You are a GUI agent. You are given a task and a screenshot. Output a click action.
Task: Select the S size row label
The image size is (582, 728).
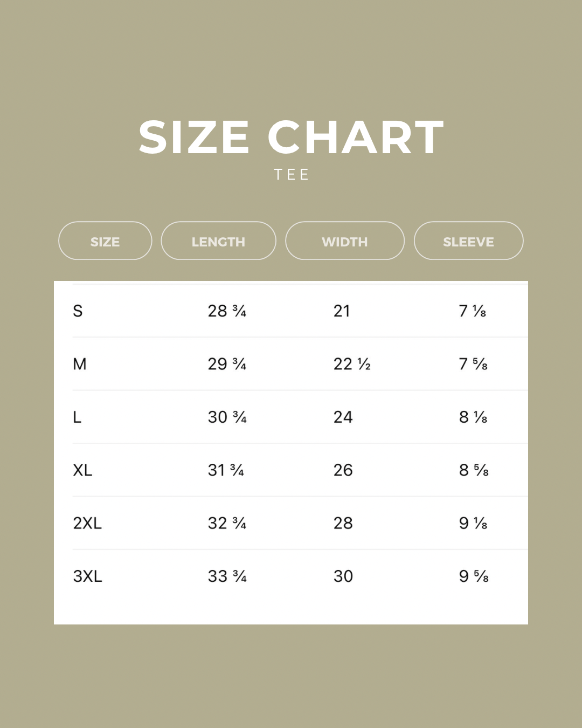pyautogui.click(x=78, y=311)
